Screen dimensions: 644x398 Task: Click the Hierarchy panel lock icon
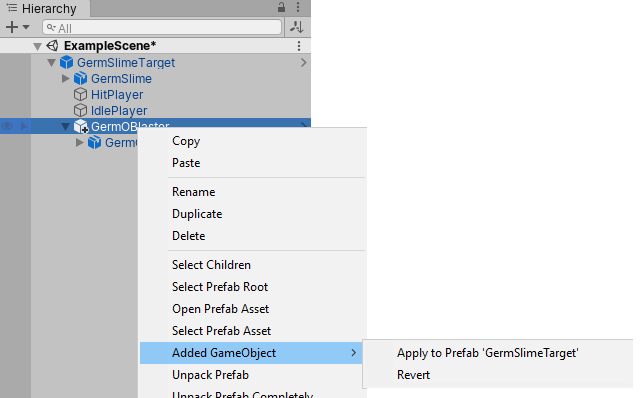pos(281,7)
